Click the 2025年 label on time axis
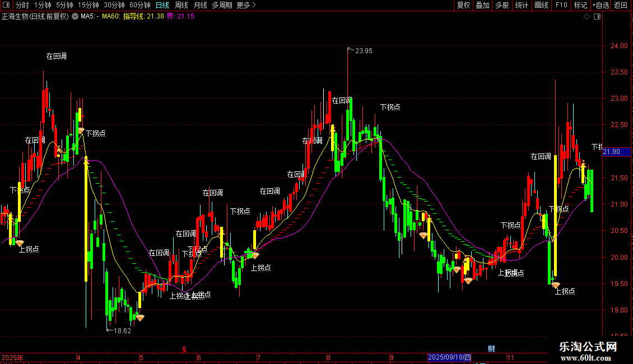 (x=12, y=357)
